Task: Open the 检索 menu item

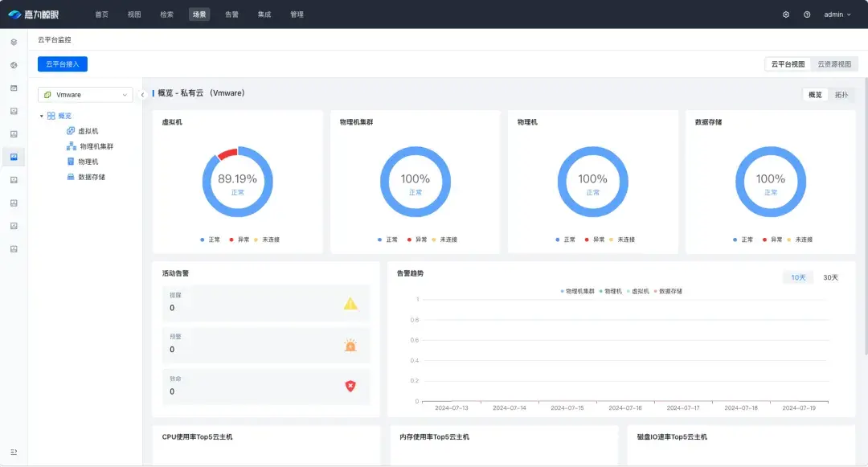Action: coord(166,14)
